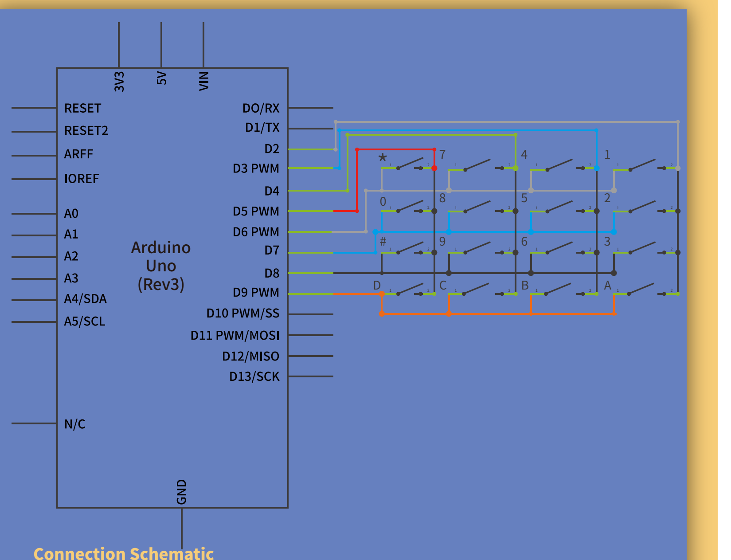Click the D5 PWM pin label
Viewport: 731px width, 560px height.
(x=256, y=211)
